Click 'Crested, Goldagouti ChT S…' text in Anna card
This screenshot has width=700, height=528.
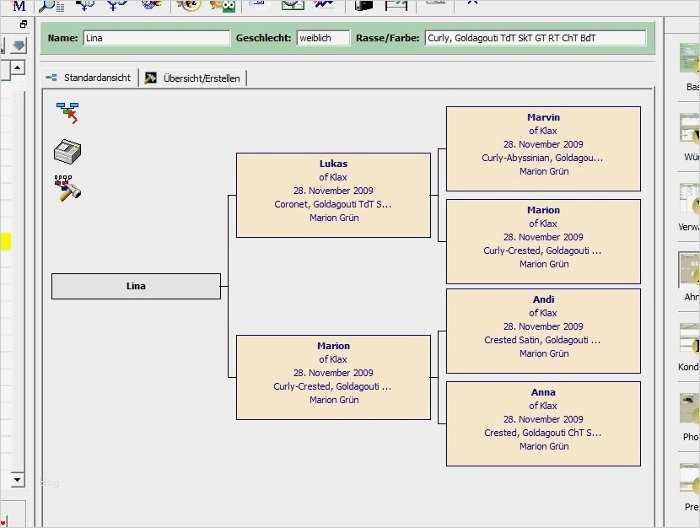click(543, 433)
